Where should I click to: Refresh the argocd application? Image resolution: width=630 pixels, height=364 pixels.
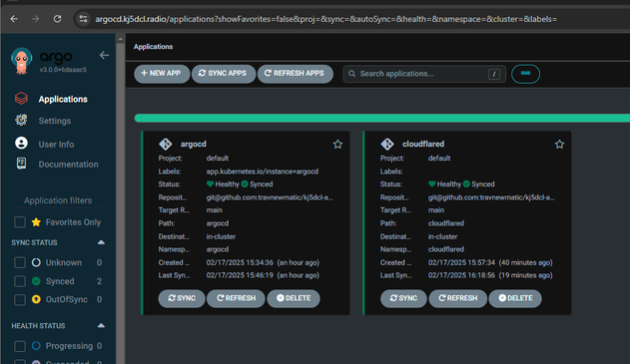tap(236, 298)
